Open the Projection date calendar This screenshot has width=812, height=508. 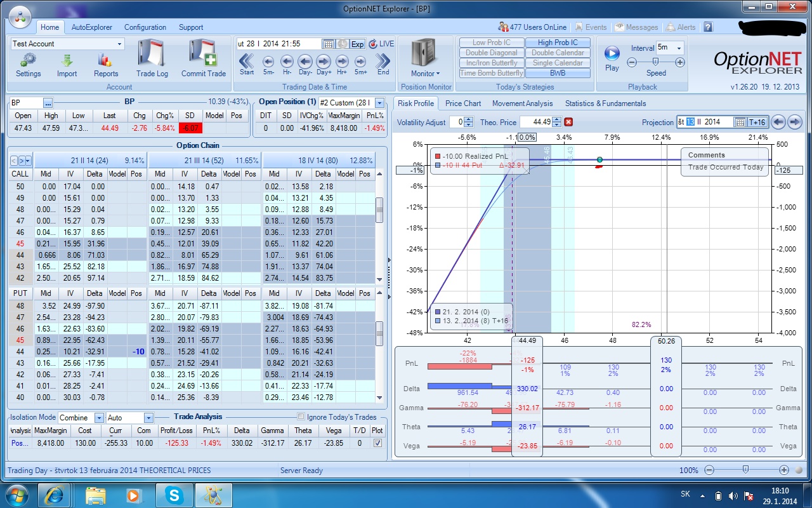(740, 123)
